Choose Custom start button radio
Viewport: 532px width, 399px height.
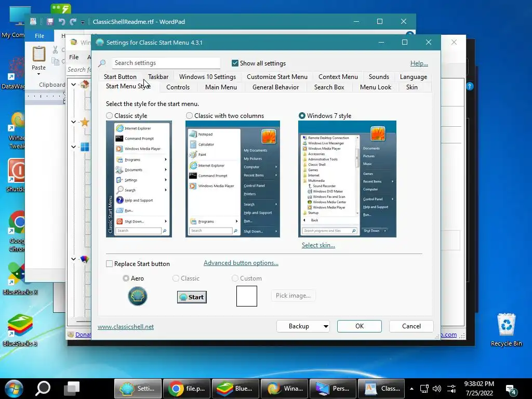235,278
